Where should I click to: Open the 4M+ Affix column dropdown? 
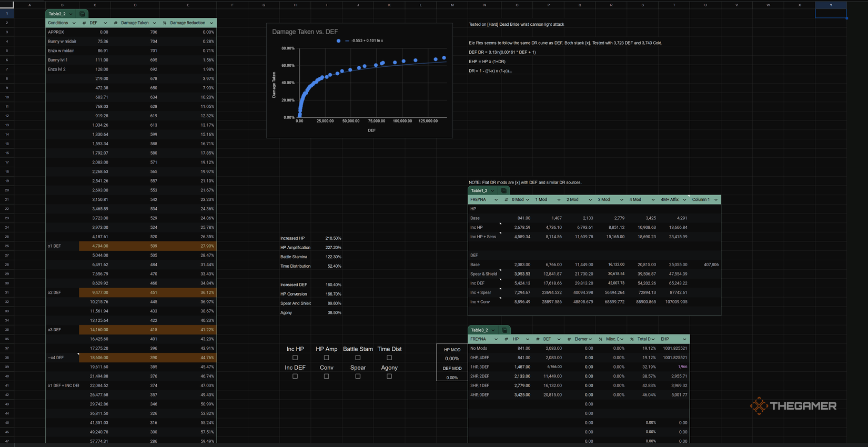(684, 200)
